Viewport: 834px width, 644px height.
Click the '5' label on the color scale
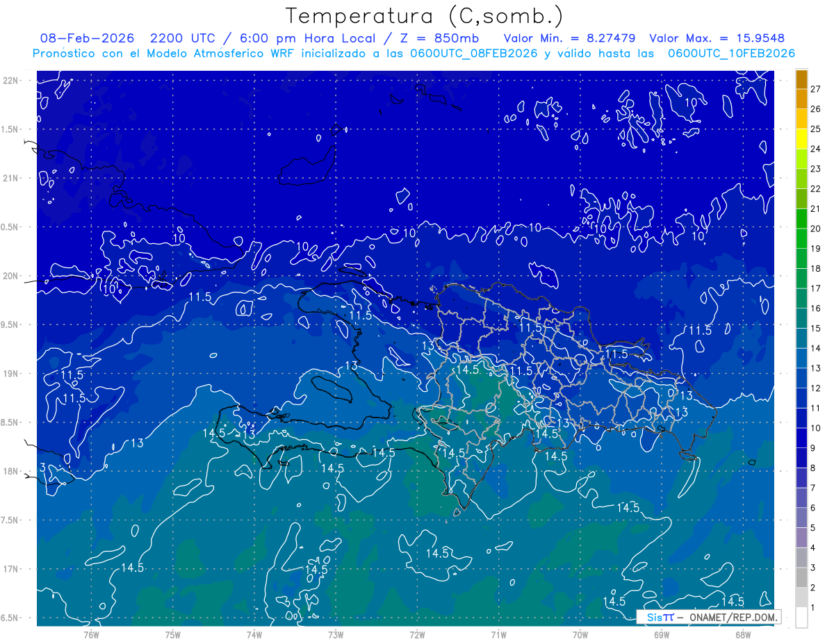tap(813, 528)
